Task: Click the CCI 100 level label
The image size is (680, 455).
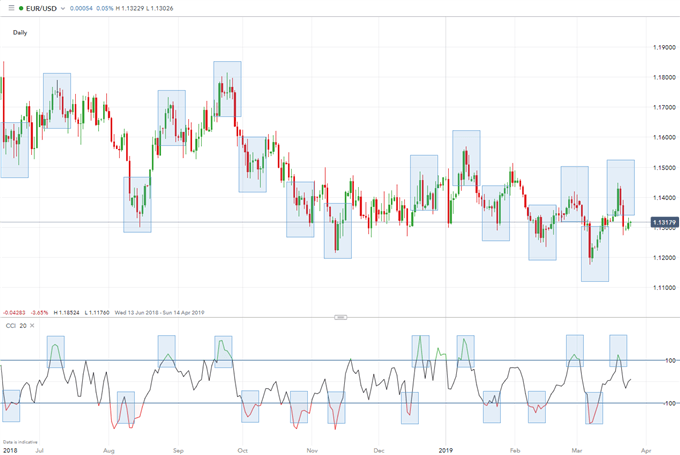Action: pos(671,360)
